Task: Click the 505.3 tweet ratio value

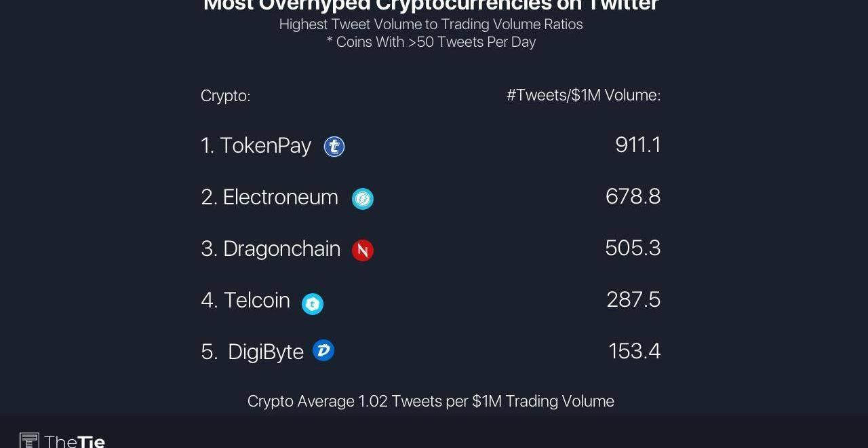Action: (633, 248)
